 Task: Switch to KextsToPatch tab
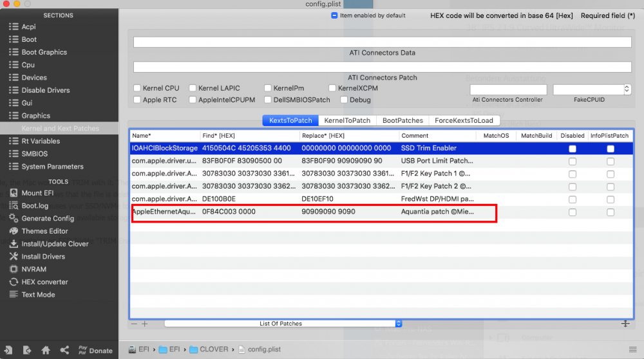point(290,120)
